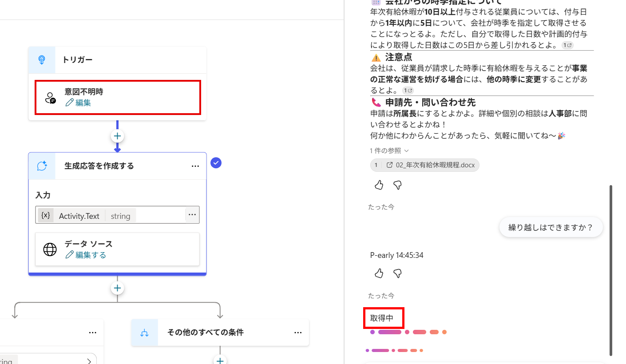Open the その他のすべての条件 options menu

(298, 332)
